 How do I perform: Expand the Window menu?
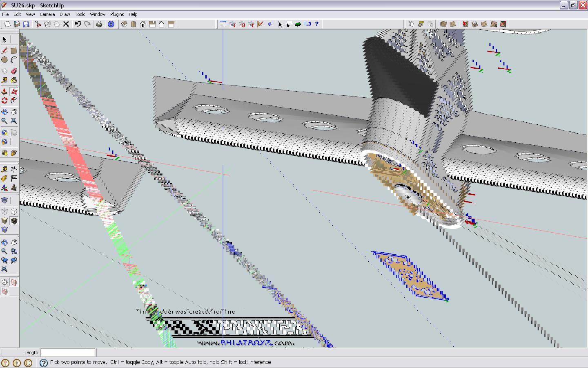pos(98,14)
